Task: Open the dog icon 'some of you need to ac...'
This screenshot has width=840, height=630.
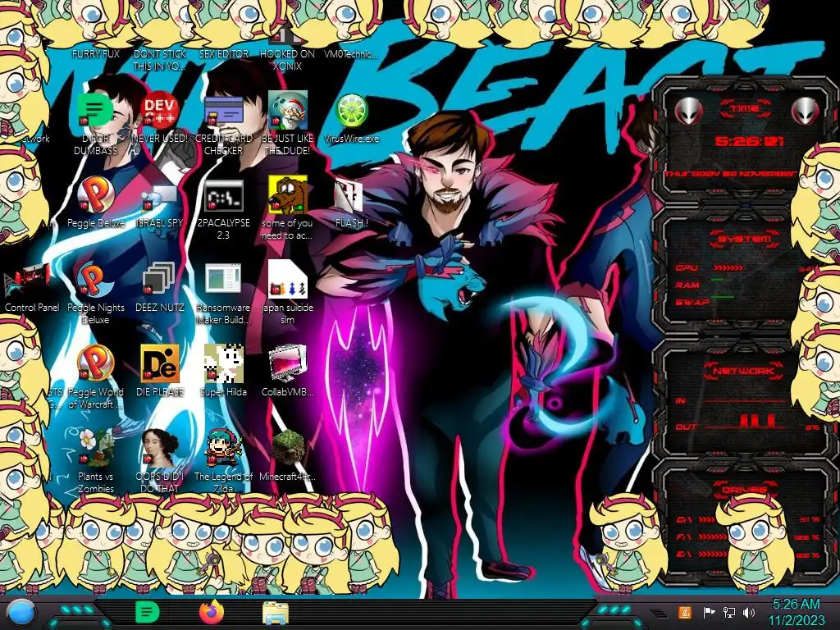Action: point(288,194)
